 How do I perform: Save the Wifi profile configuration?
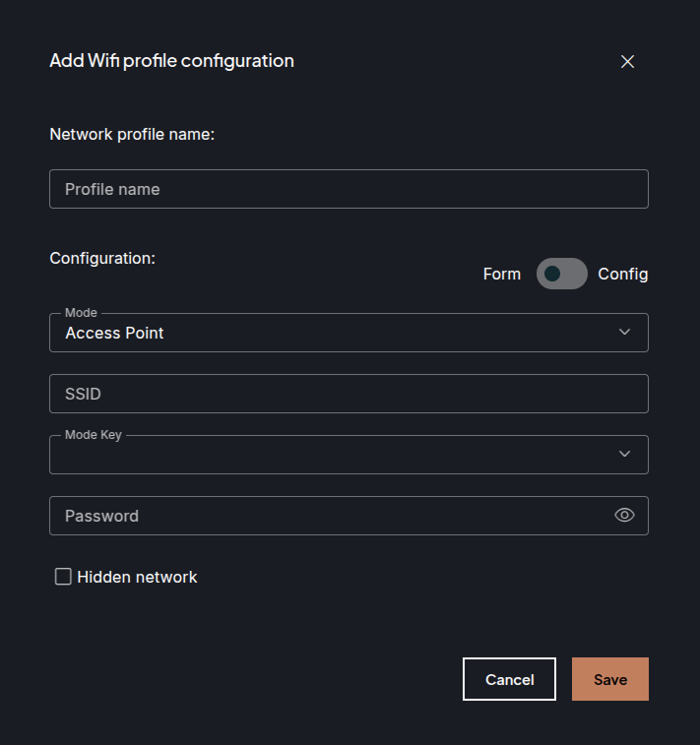[x=609, y=679]
